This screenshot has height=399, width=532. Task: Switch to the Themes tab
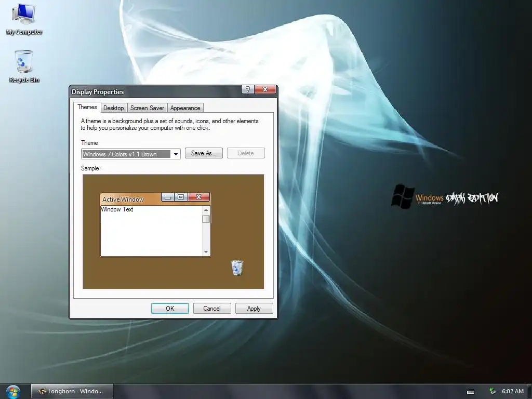[x=87, y=107]
